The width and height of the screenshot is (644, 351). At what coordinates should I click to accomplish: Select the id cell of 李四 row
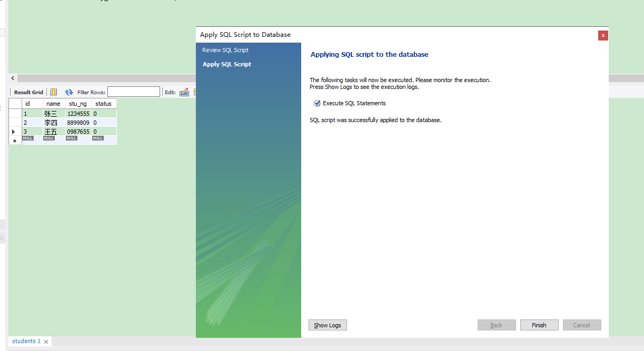point(32,123)
